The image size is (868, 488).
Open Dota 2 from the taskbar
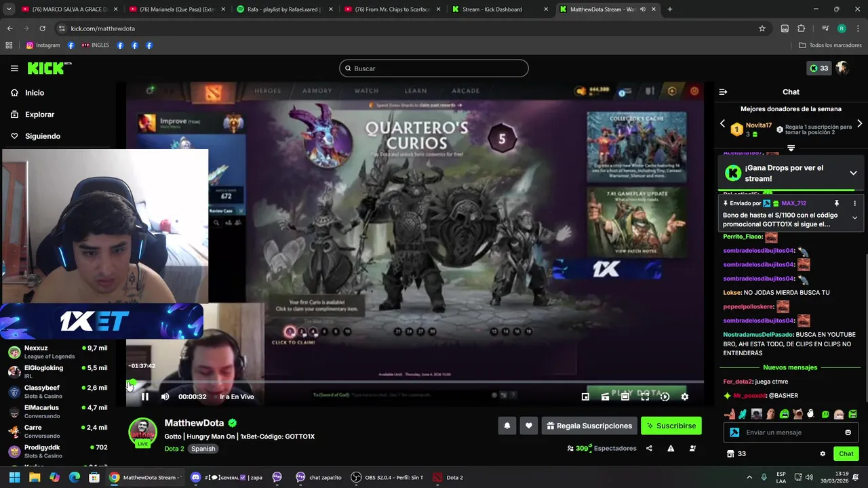(x=449, y=477)
